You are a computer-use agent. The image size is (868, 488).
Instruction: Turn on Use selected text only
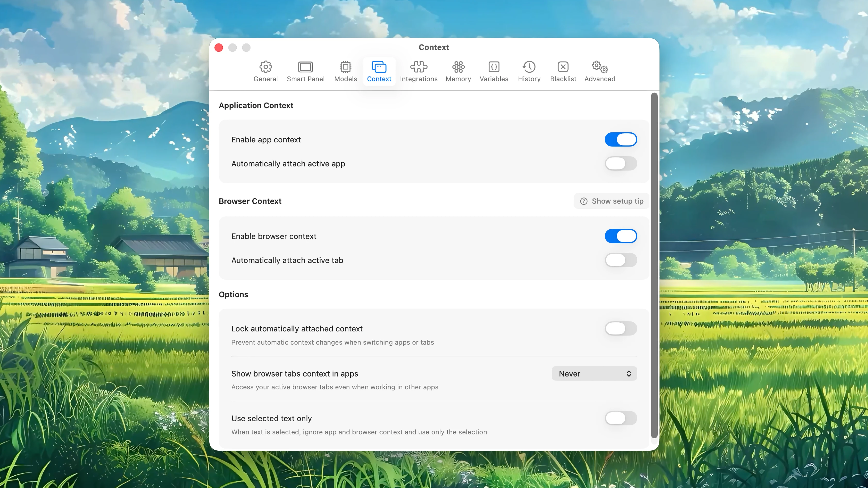click(x=620, y=418)
